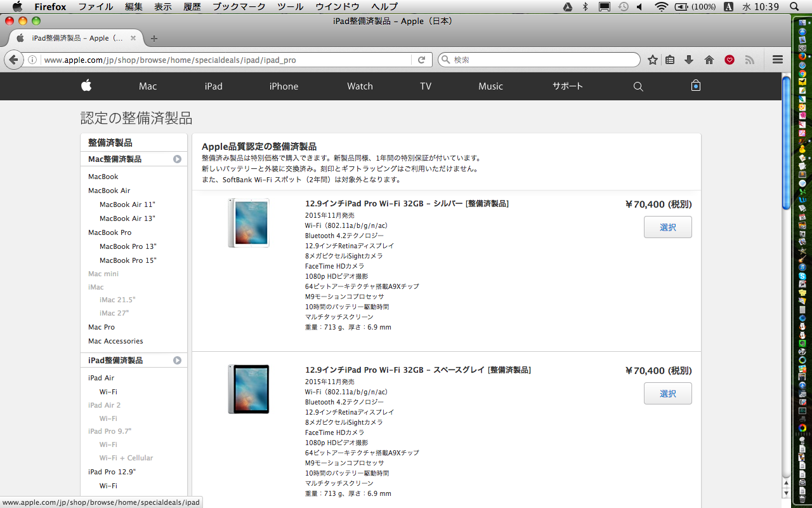Open the ツール menu
The image size is (812, 508).
(291, 6)
